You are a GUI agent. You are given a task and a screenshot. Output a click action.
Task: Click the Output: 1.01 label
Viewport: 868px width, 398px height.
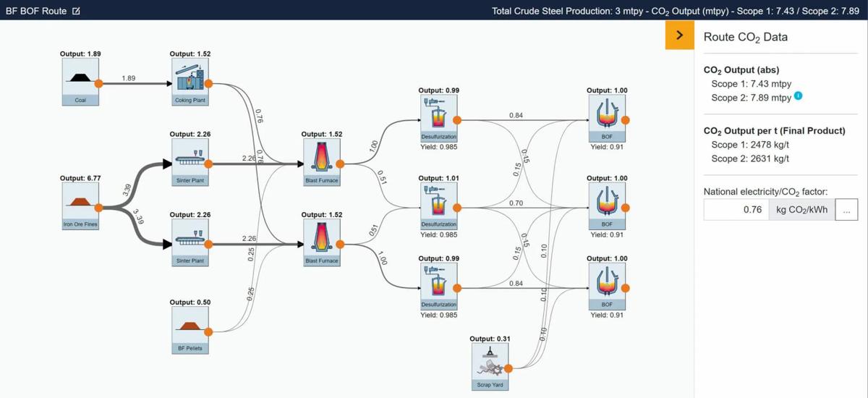pos(439,178)
